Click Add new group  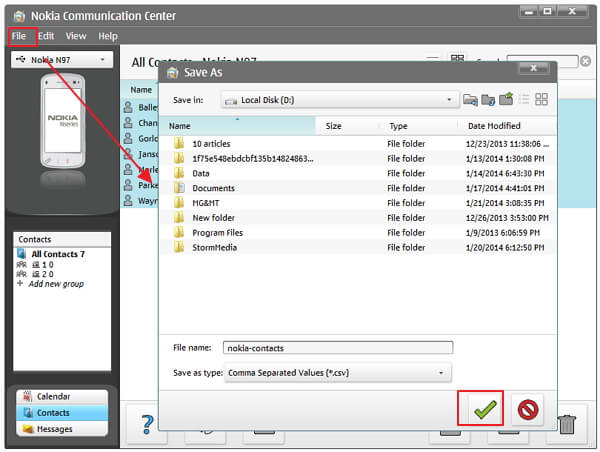point(56,284)
